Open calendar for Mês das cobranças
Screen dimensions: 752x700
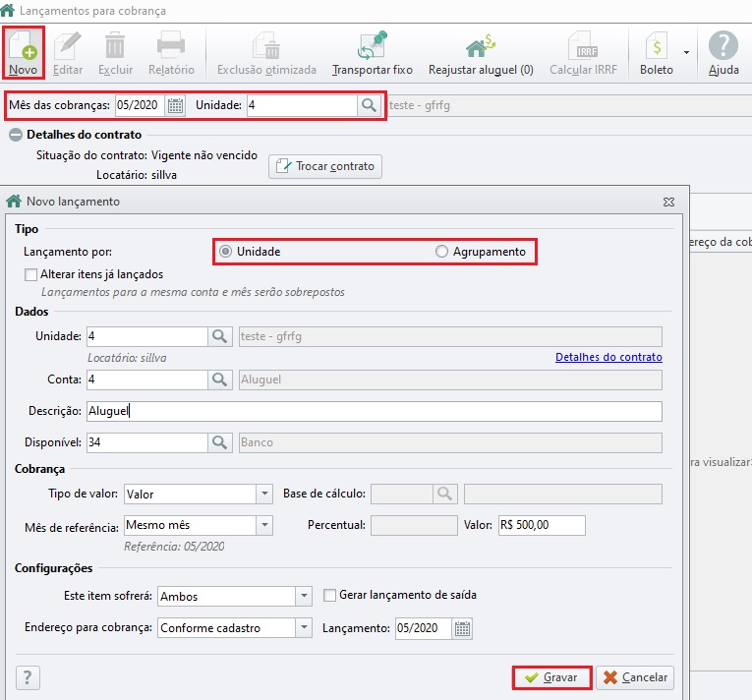176,105
